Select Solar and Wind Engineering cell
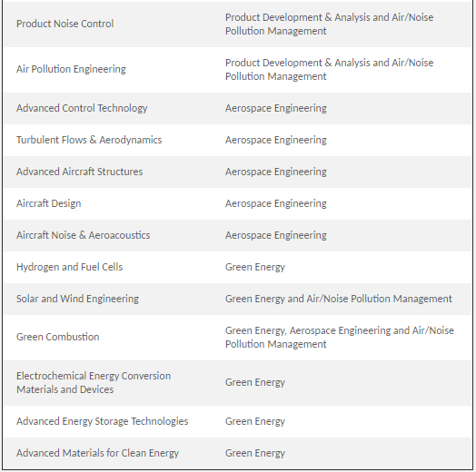The height and width of the screenshot is (472, 476). coord(77,299)
